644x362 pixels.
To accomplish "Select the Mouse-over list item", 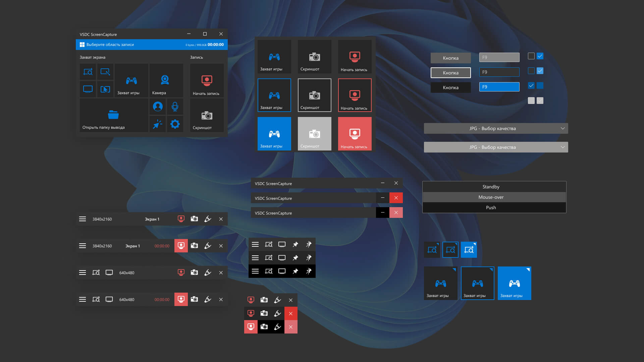I will [491, 197].
